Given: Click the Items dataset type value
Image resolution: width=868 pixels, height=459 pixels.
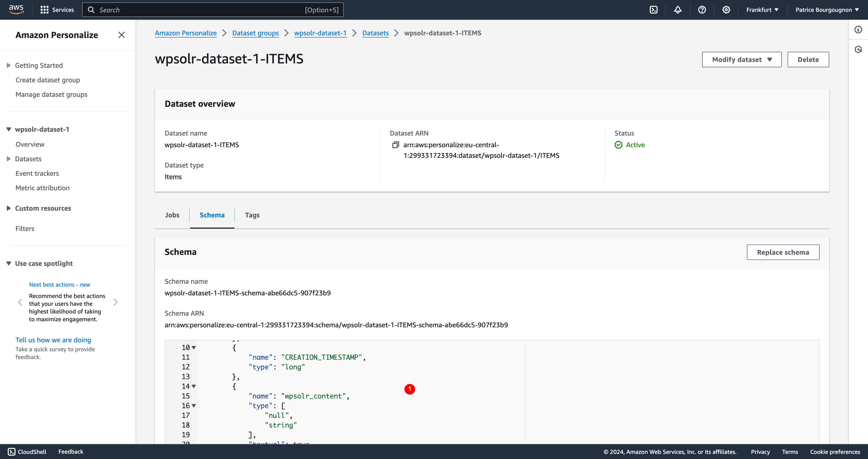Looking at the screenshot, I should click(173, 177).
